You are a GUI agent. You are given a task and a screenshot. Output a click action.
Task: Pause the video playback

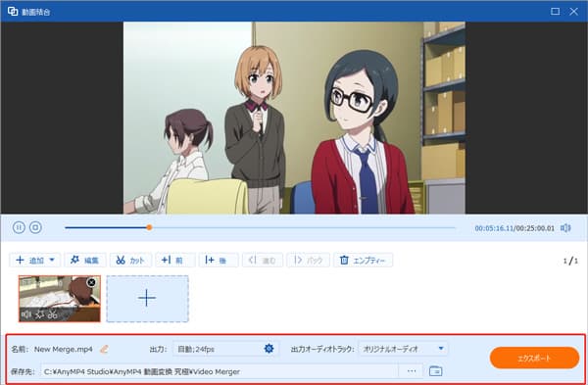pyautogui.click(x=19, y=227)
